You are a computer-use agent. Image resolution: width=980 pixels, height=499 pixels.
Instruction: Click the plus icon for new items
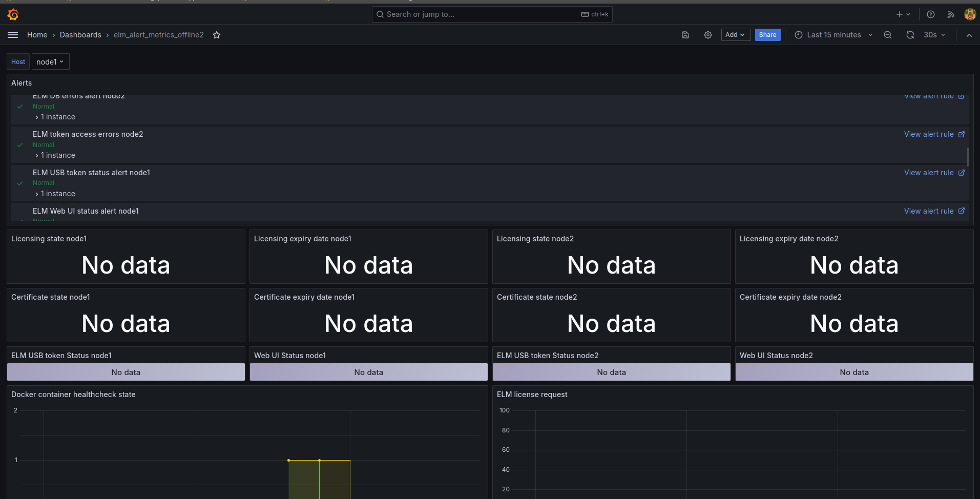900,14
